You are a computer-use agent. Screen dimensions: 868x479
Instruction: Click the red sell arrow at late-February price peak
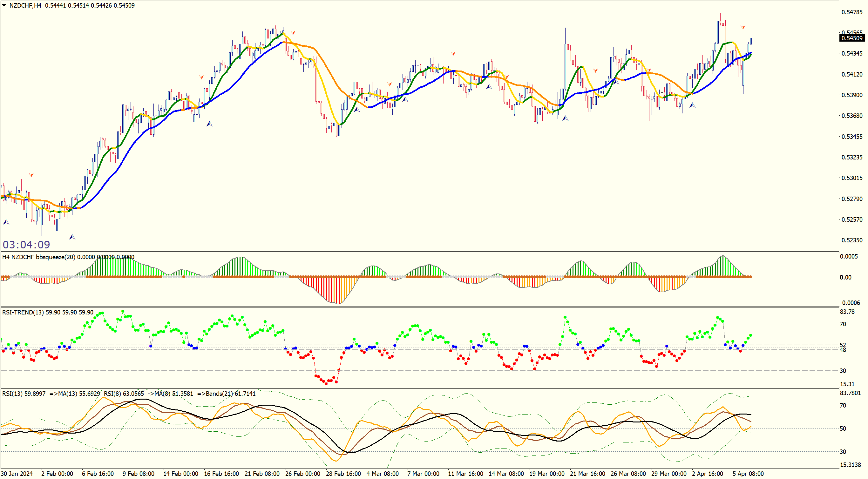pyautogui.click(x=293, y=32)
